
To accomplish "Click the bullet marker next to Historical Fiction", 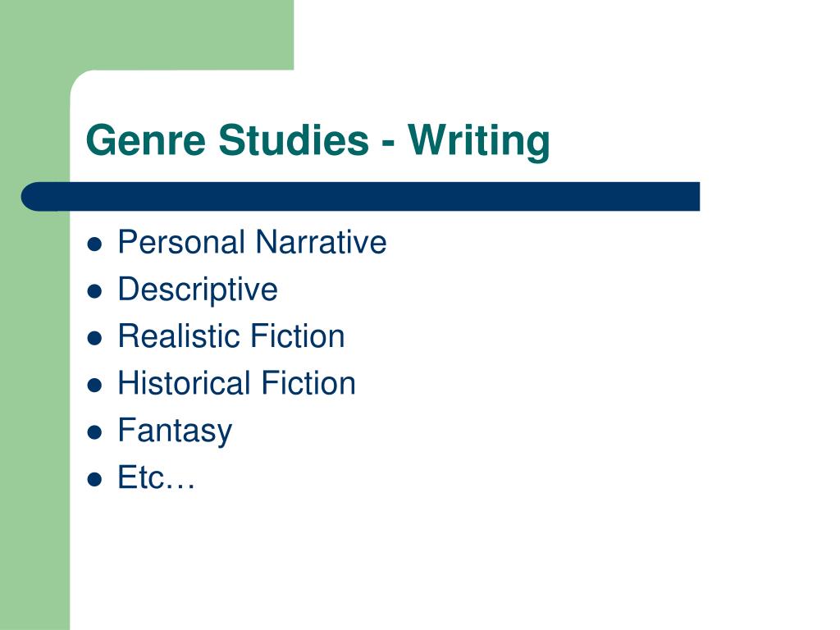I will 94,386.
